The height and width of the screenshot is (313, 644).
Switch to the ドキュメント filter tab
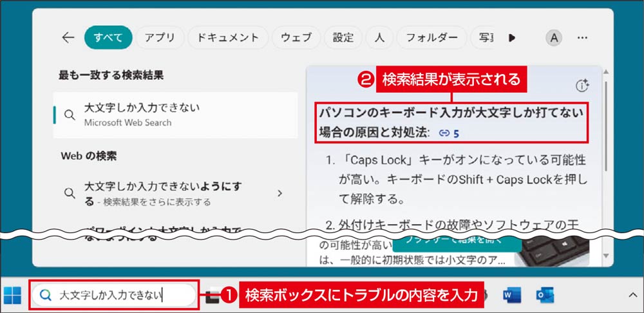point(228,38)
